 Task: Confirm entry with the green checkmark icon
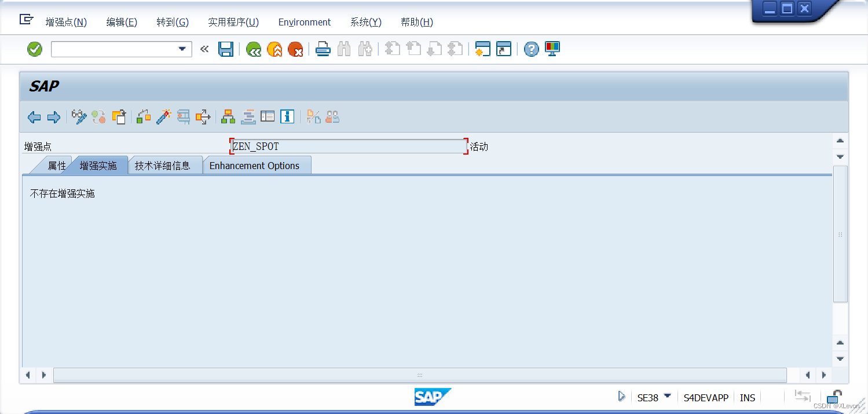pyautogui.click(x=34, y=49)
